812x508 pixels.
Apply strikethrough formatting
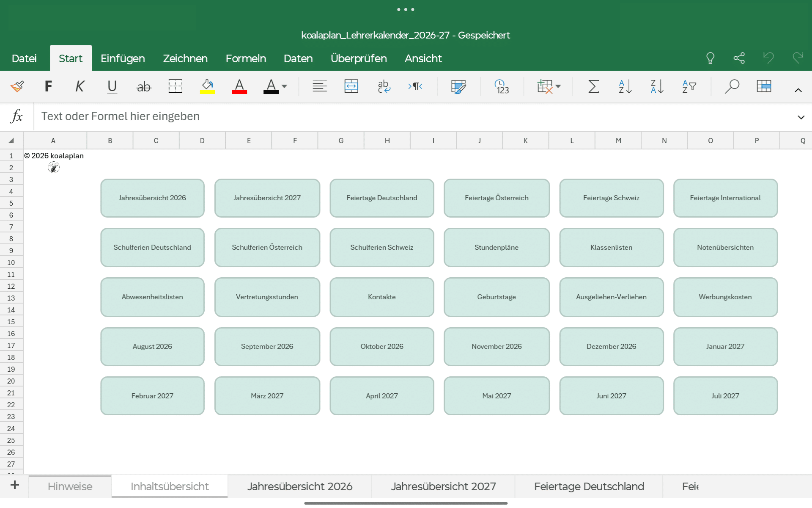point(144,86)
